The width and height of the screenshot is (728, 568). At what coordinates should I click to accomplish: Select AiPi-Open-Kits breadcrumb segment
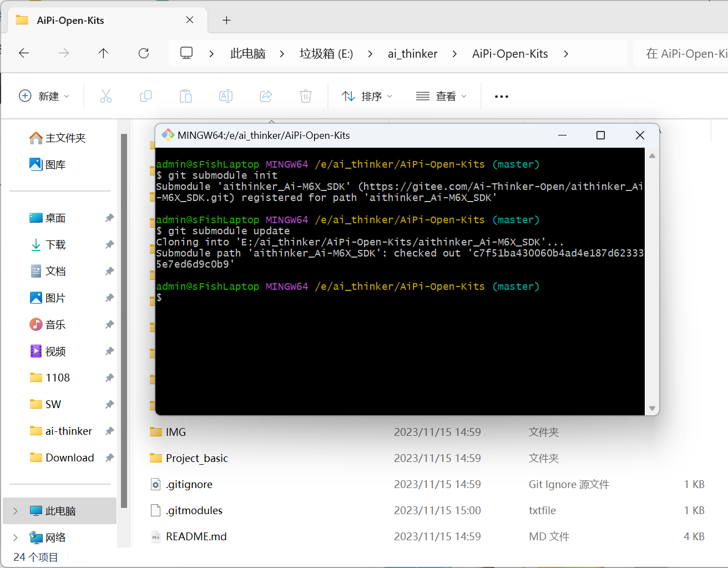(510, 53)
